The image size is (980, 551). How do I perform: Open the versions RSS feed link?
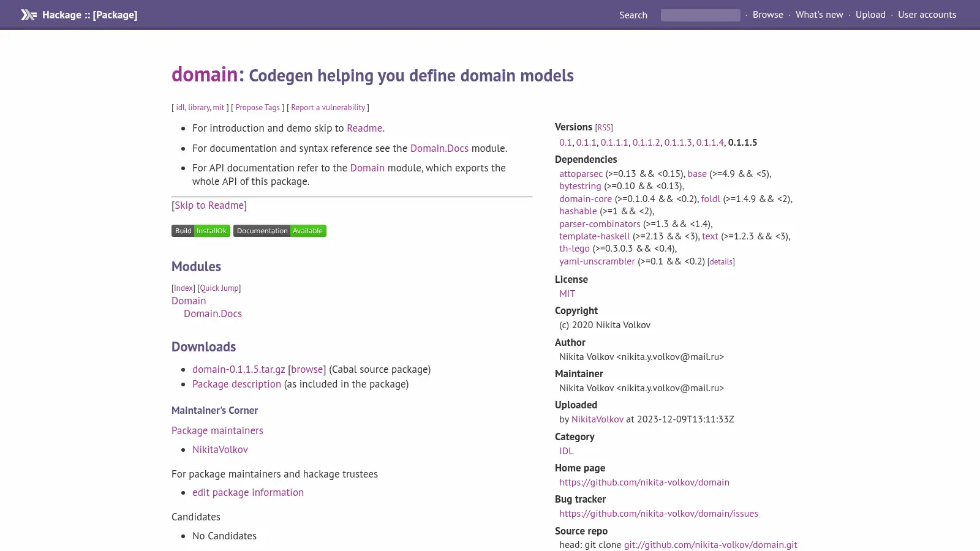pos(604,128)
